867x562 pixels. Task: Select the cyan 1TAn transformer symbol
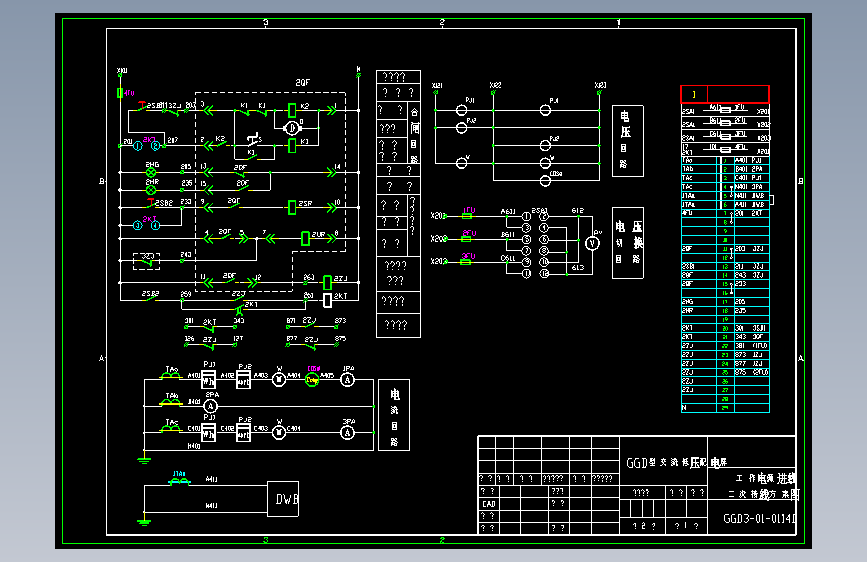click(x=179, y=482)
